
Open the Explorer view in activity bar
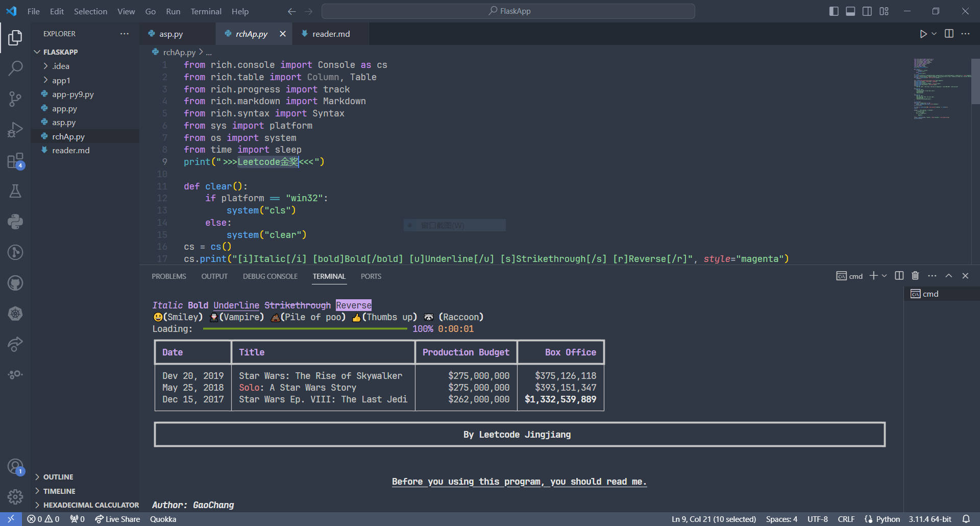click(x=15, y=37)
